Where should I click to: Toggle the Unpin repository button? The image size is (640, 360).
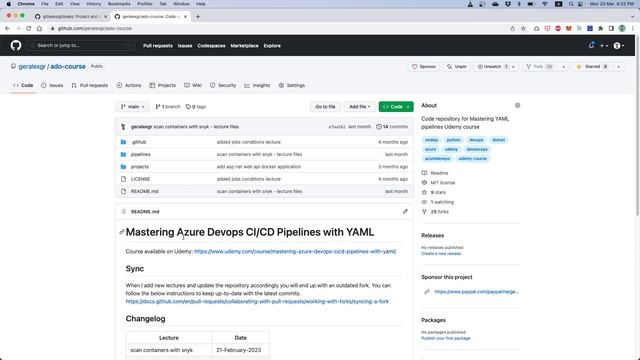[x=456, y=67]
